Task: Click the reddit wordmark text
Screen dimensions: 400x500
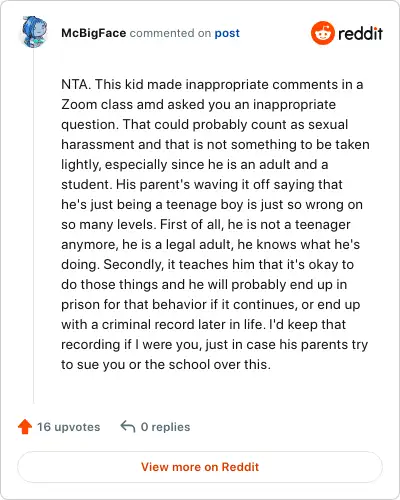Action: click(x=360, y=33)
